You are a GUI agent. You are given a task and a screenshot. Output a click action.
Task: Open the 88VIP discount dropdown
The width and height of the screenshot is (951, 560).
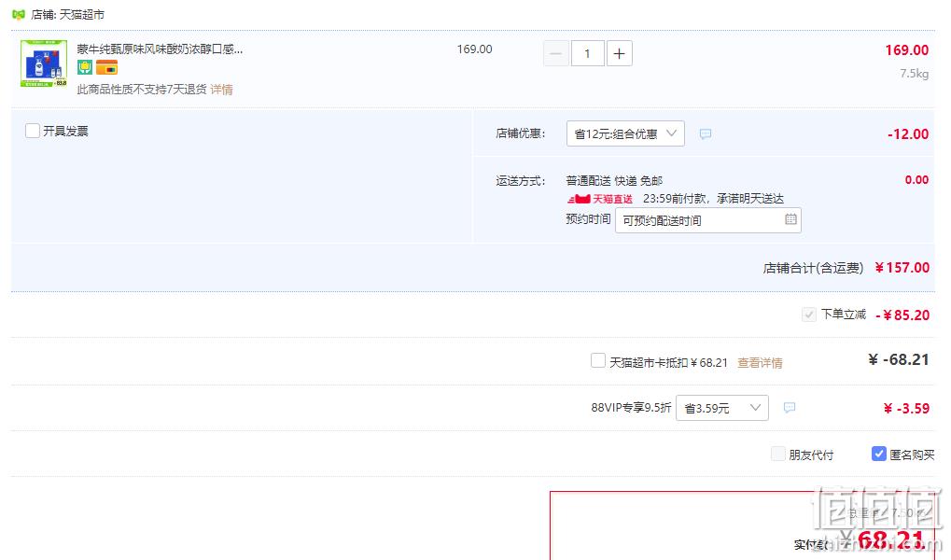[x=721, y=408]
